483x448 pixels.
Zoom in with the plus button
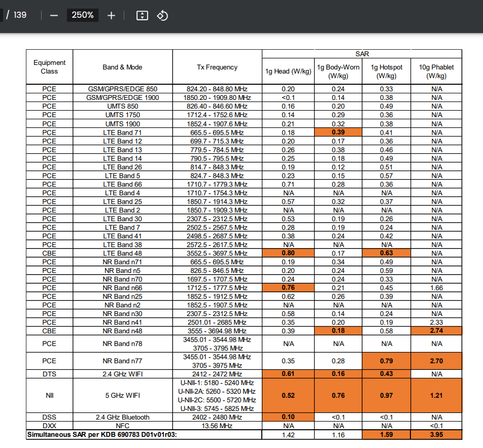[x=112, y=15]
